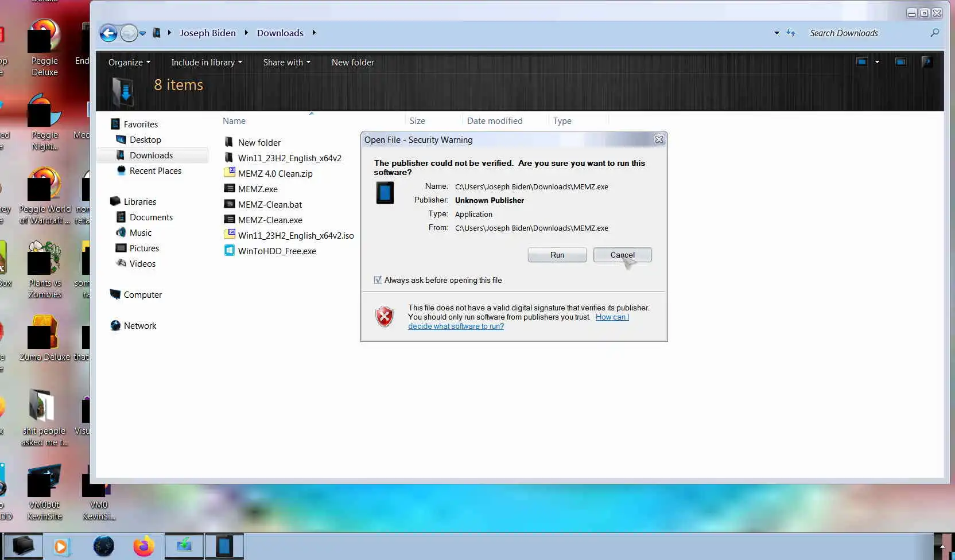Select Peggle World of Warcraft desktop shortcut

(x=44, y=196)
